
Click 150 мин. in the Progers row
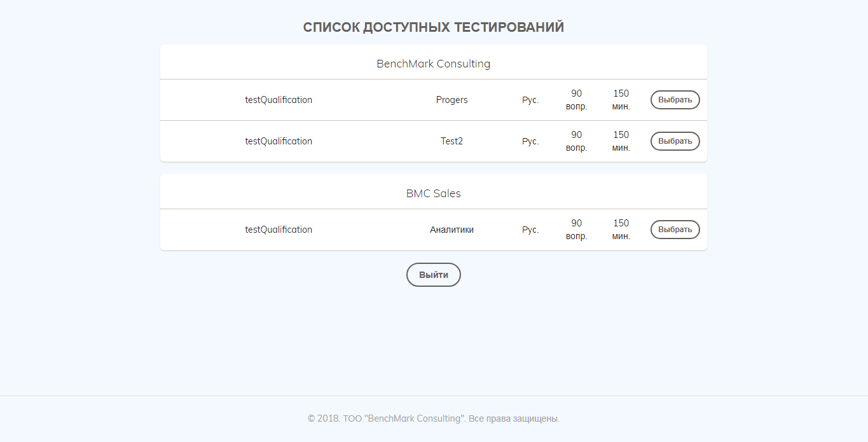point(621,100)
